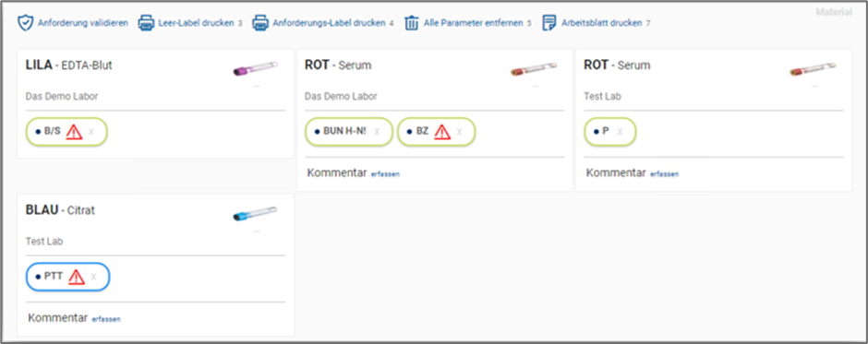
Task: Remove P parameter with its x
Action: 620,132
